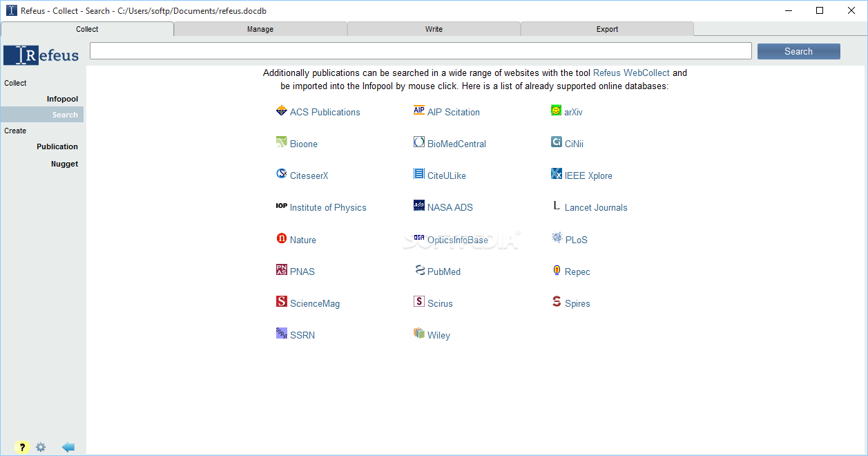Click the Refeus logo
This screenshot has width=868, height=456.
tap(41, 55)
